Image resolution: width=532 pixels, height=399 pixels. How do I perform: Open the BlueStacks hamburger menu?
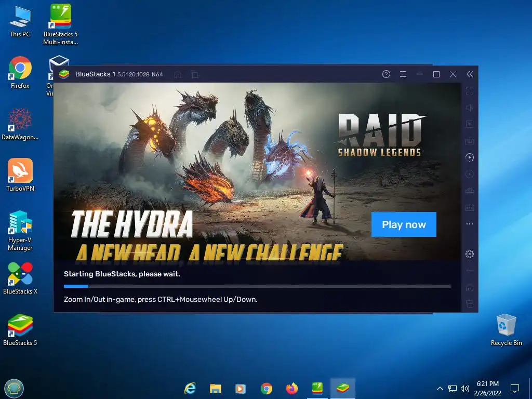(x=403, y=74)
